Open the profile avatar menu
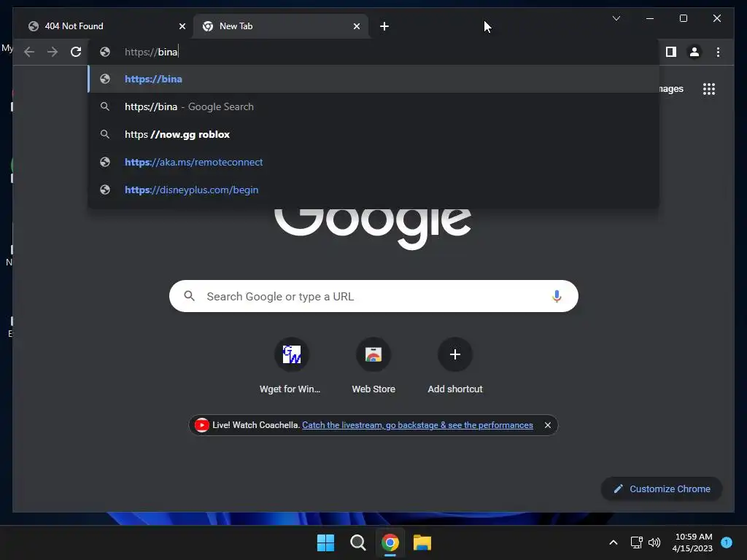This screenshot has height=560, width=747. (694, 52)
